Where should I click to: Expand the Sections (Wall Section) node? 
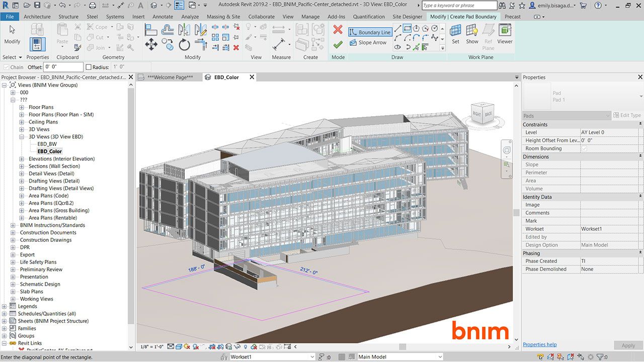click(22, 166)
